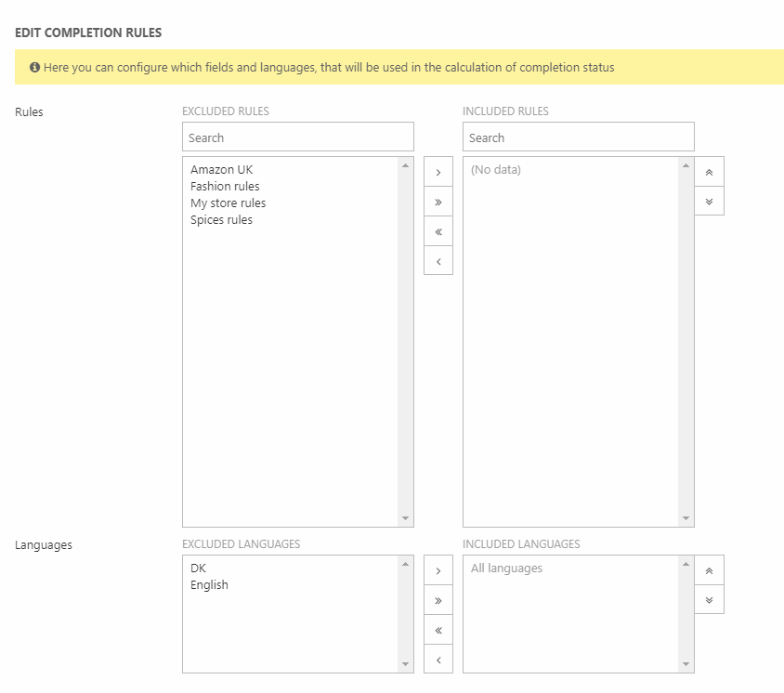Select Amazon UK in excluded rules
The height and width of the screenshot is (693, 784).
221,170
